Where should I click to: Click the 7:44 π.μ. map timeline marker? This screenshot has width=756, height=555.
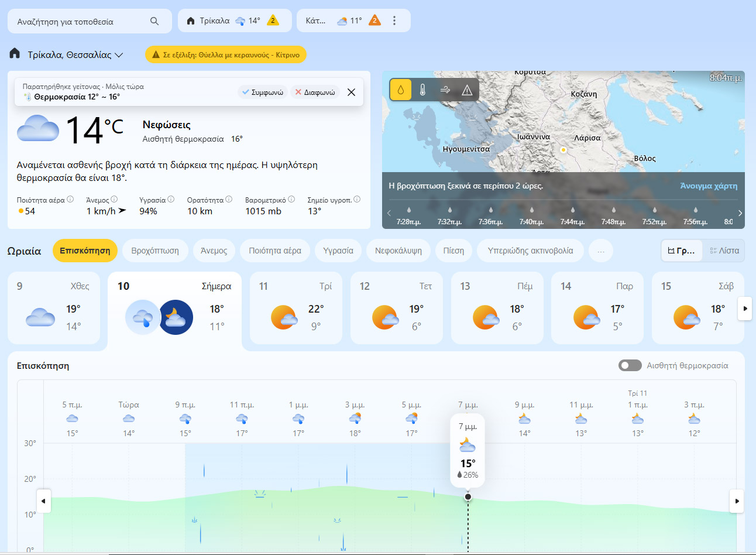[572, 215]
